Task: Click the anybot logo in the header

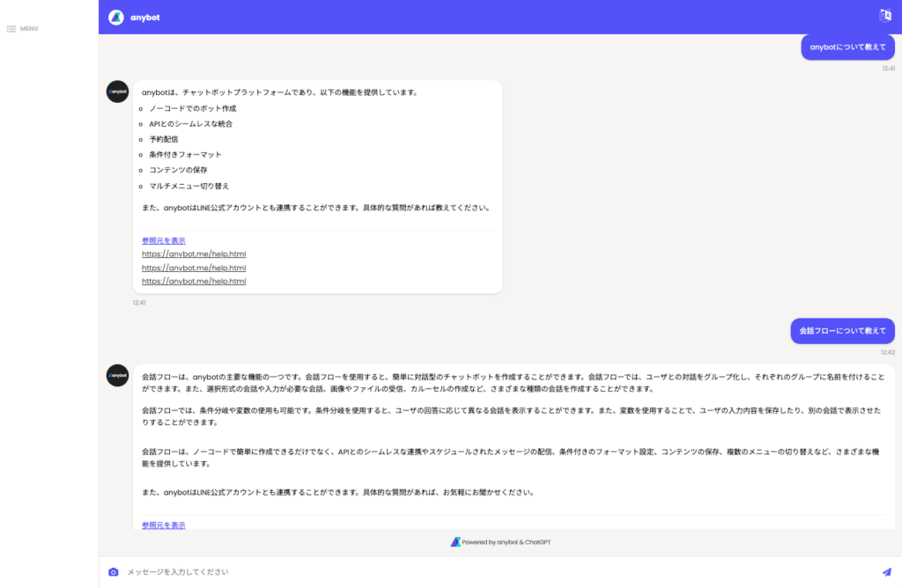Action: 116,17
